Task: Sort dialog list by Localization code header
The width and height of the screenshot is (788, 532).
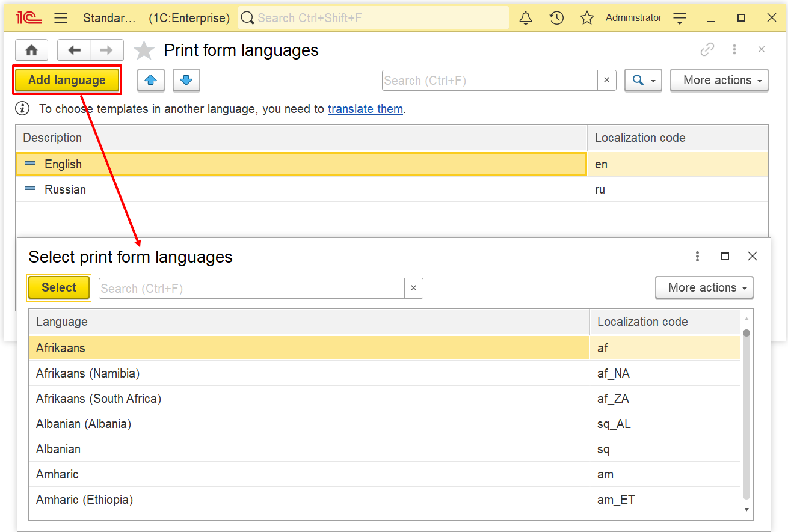Action: point(665,322)
